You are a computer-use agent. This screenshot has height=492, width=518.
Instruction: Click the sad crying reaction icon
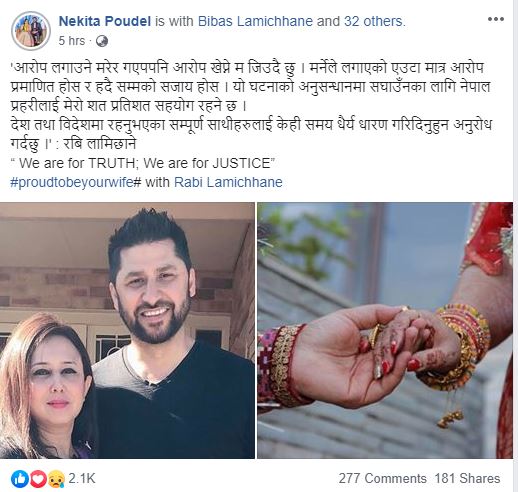[56, 478]
